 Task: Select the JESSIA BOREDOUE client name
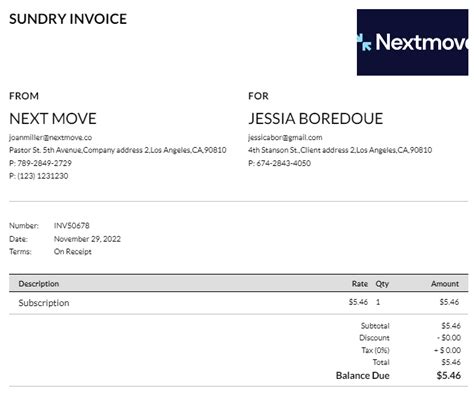(x=316, y=119)
